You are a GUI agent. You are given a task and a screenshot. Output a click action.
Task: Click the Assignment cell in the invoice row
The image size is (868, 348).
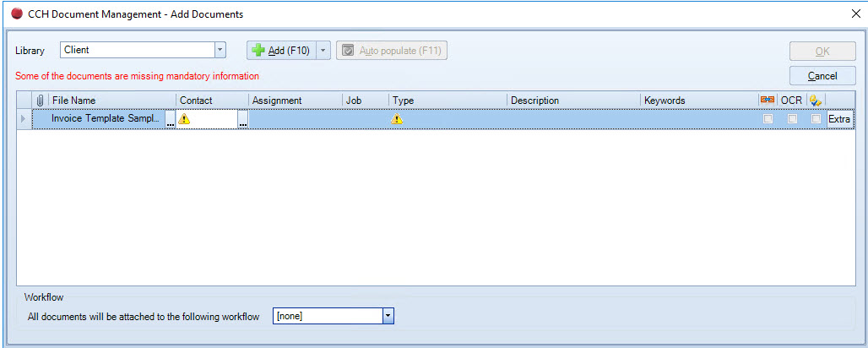(x=295, y=119)
